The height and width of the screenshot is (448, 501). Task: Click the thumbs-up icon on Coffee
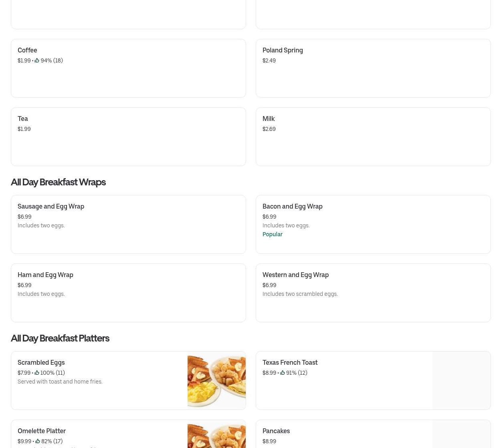(x=37, y=60)
